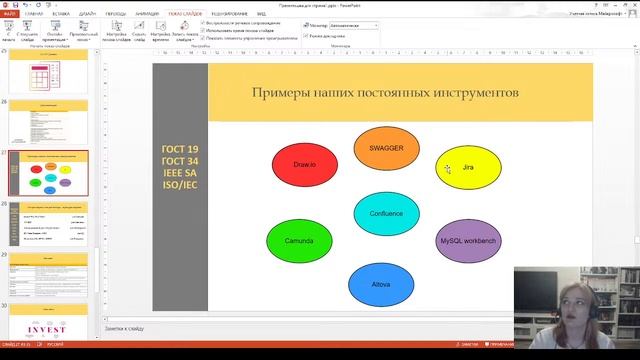Viewport: 640px width, 360px height.
Task: Start slideshow from current slide icon
Action: [x=27, y=27]
